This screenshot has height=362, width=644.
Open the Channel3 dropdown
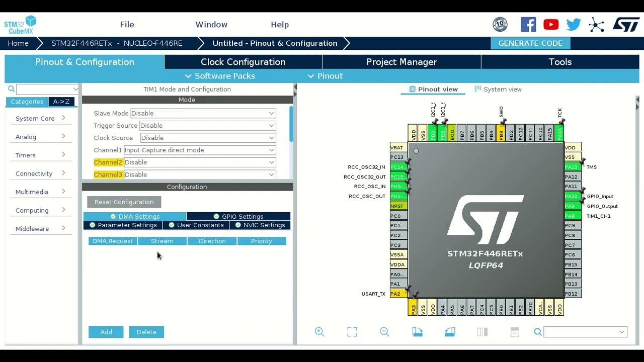click(200, 174)
